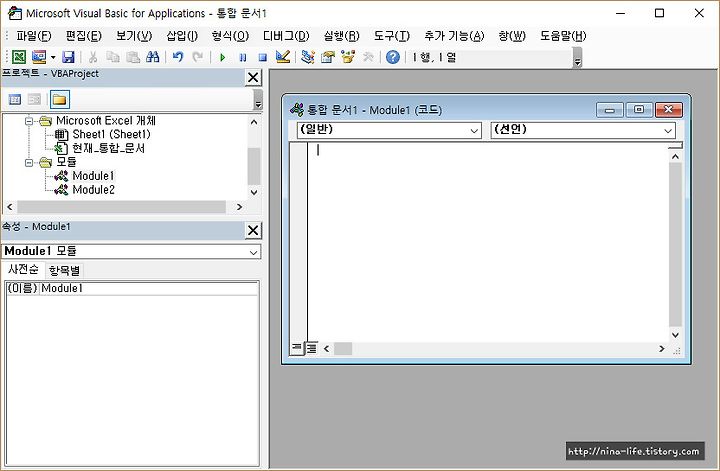This screenshot has height=471, width=720.
Task: Open VBA Help question mark icon
Action: click(393, 57)
